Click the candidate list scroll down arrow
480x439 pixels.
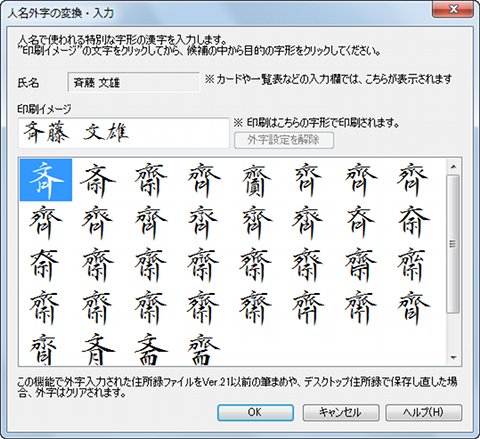[453, 358]
